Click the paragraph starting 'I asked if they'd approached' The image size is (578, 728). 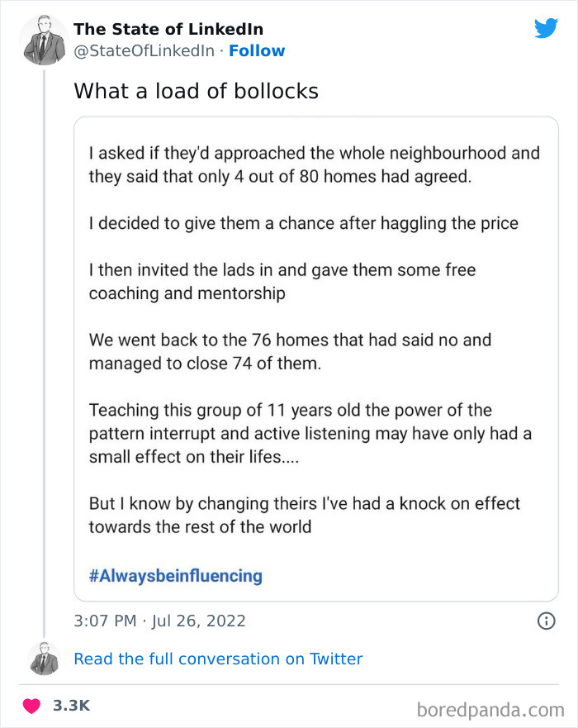click(x=314, y=162)
